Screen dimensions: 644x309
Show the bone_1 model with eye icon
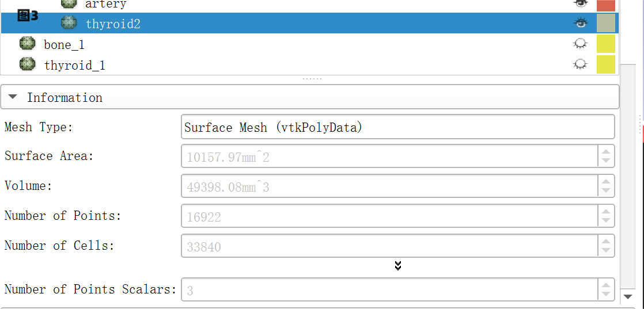click(581, 44)
